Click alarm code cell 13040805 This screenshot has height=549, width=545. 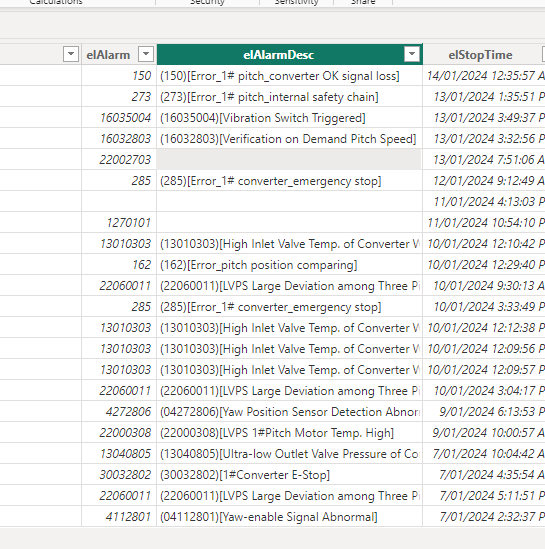(x=119, y=454)
